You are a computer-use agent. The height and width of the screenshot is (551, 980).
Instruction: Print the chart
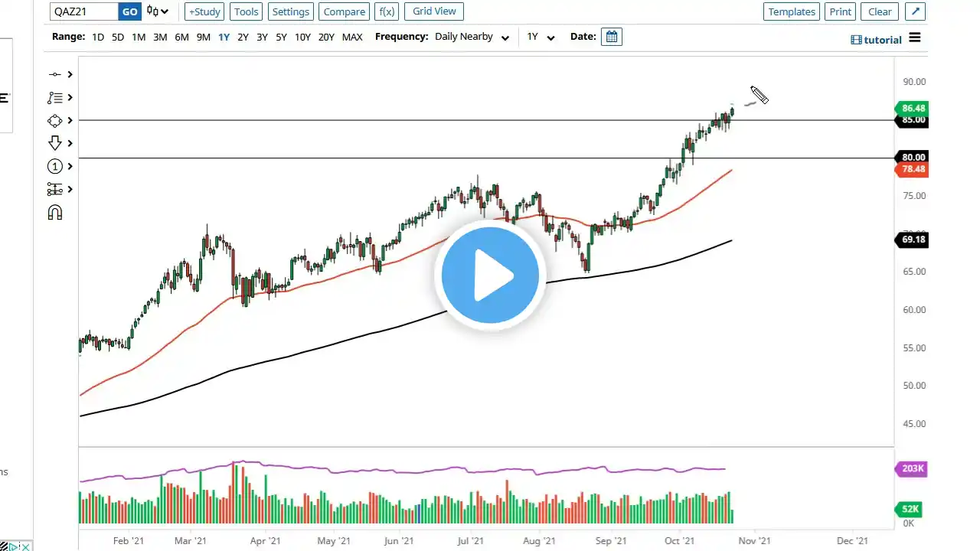(840, 11)
